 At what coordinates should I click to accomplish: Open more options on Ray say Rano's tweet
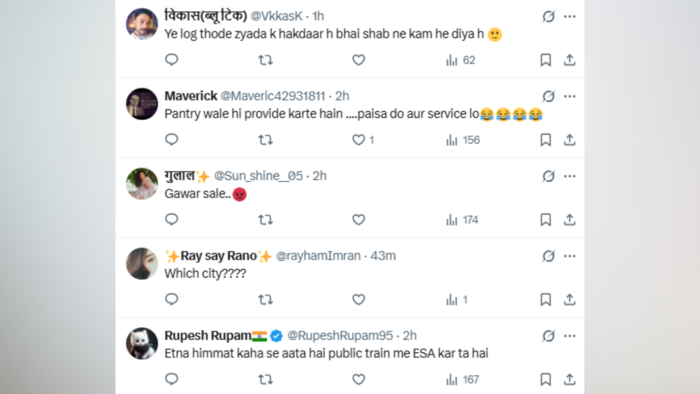coord(570,256)
